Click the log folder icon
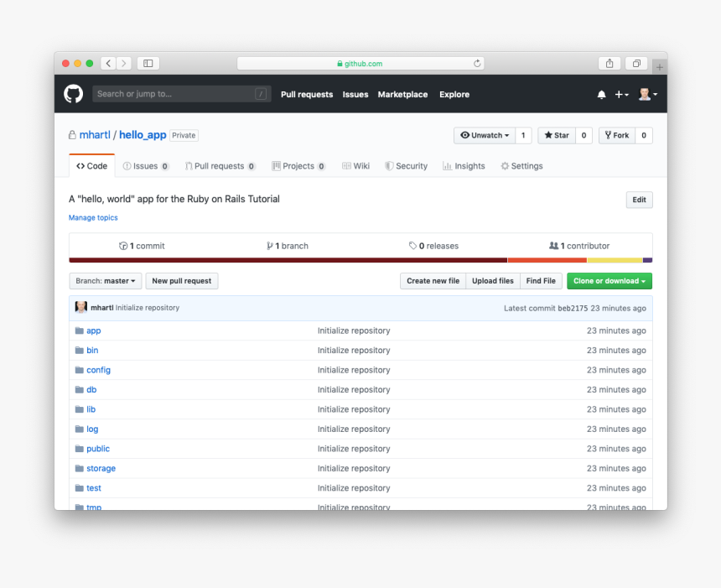 click(80, 429)
